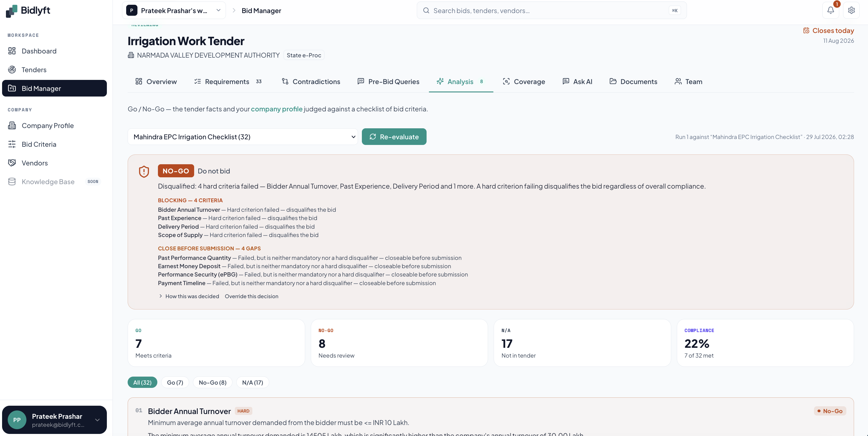
Task: Select the All (32) filter chip
Action: tap(142, 382)
